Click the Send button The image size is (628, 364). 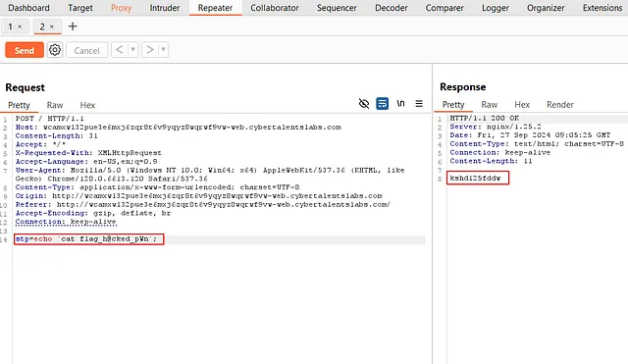25,50
